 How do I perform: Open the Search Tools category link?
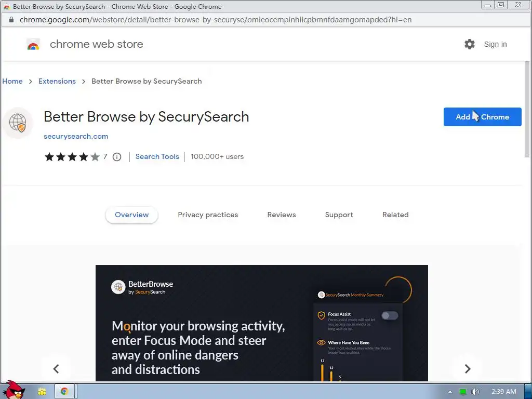[157, 157]
